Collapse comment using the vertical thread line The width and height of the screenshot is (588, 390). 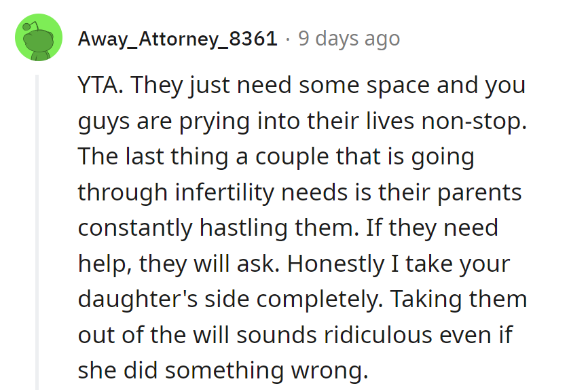(38, 231)
